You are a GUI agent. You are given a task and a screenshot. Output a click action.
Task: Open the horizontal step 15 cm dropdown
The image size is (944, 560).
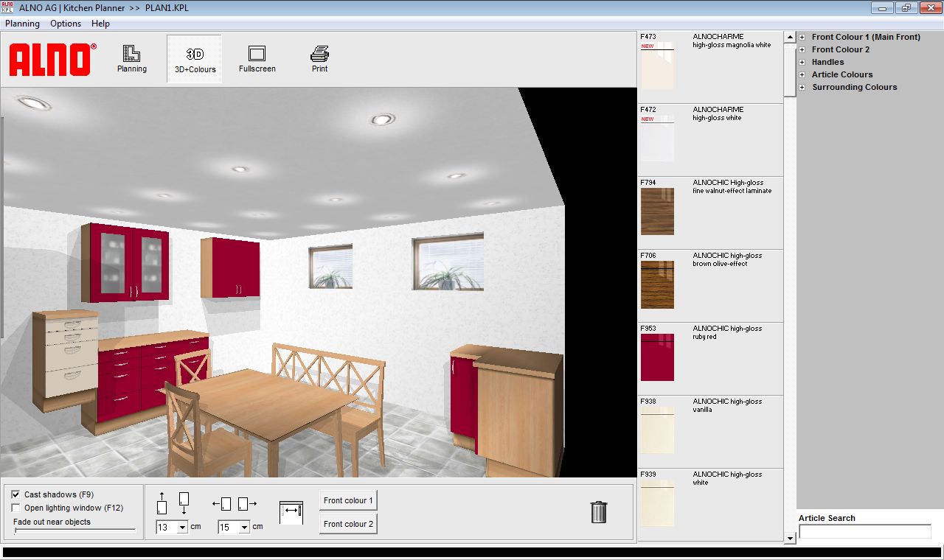pyautogui.click(x=244, y=528)
